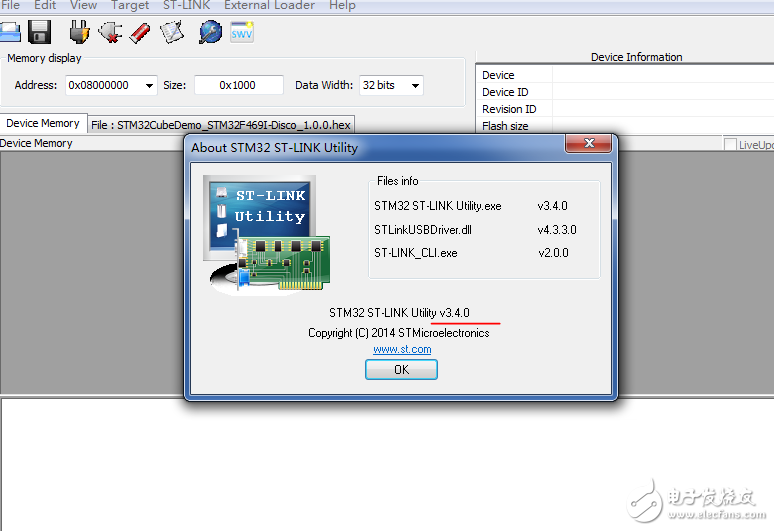Switch to the Device Memory tab
Screen dimensions: 774x531
click(x=43, y=123)
